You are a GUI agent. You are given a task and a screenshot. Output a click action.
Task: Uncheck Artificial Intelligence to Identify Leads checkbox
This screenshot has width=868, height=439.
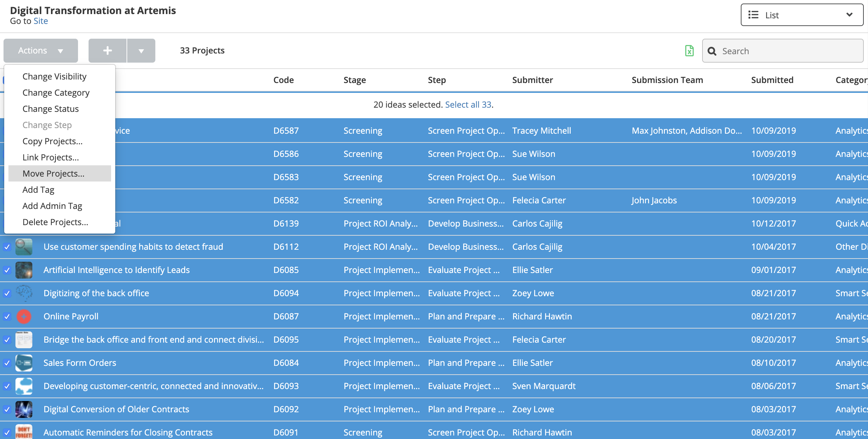[x=7, y=270]
